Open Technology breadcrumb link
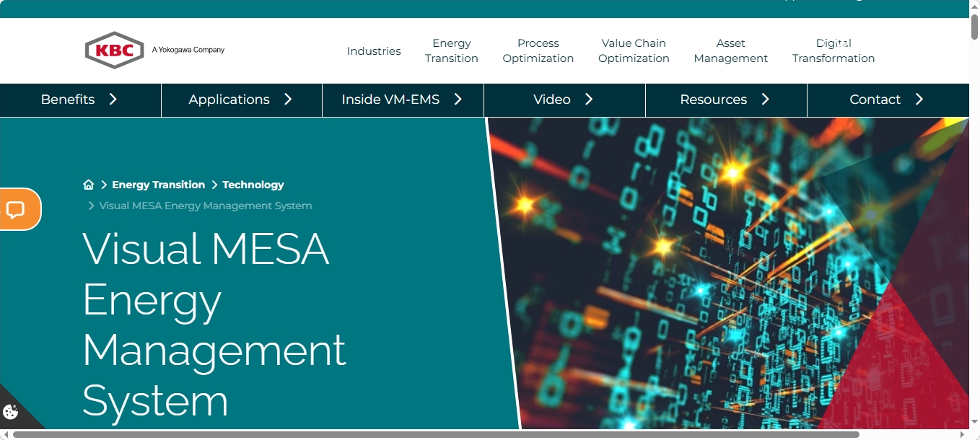The height and width of the screenshot is (440, 980). click(x=253, y=185)
